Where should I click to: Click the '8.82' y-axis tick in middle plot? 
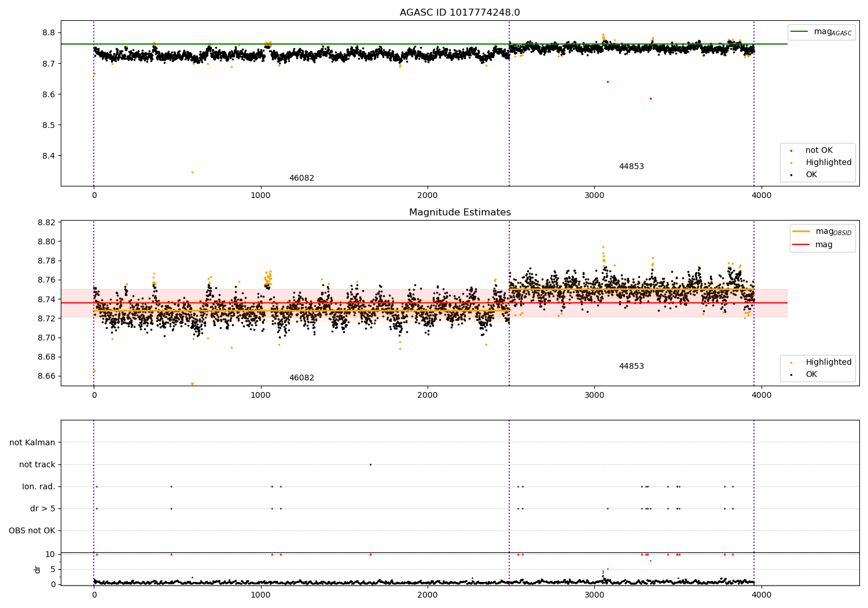[x=47, y=223]
